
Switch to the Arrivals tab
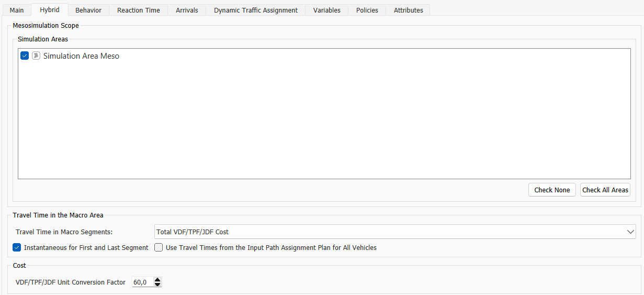pyautogui.click(x=187, y=10)
